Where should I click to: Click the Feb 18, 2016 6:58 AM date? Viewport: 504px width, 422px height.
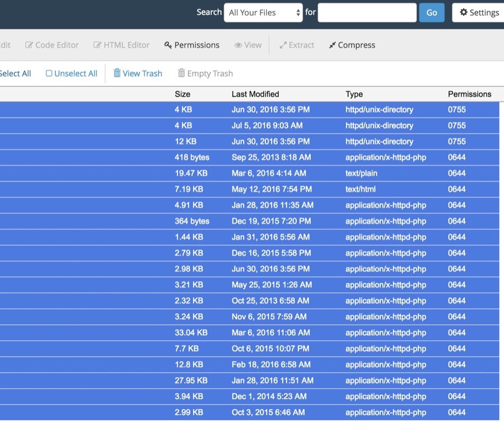pos(271,364)
